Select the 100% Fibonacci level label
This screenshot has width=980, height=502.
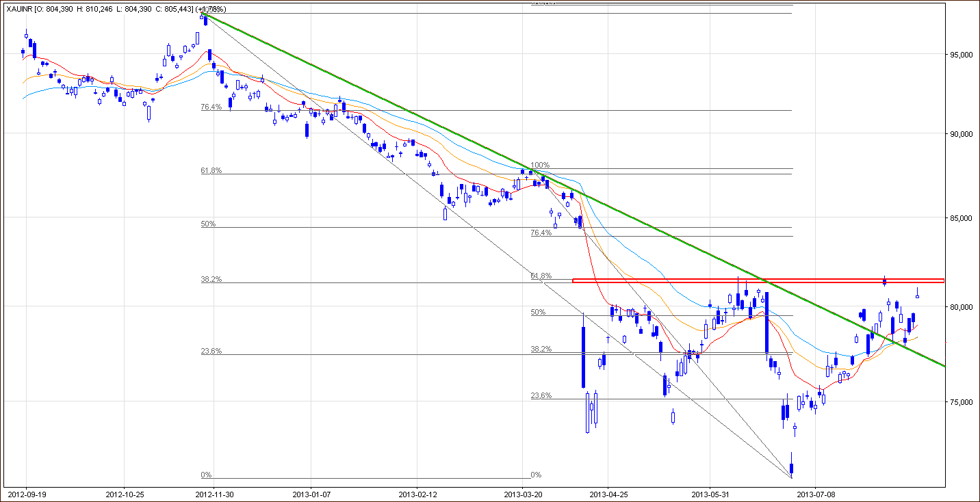(540, 165)
